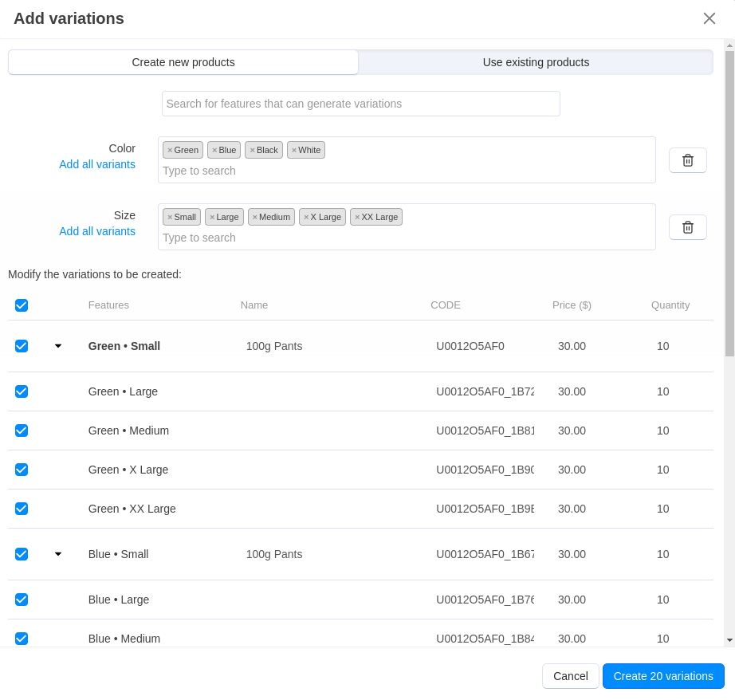Toggle the select-all checkbox in table header

pos(22,305)
